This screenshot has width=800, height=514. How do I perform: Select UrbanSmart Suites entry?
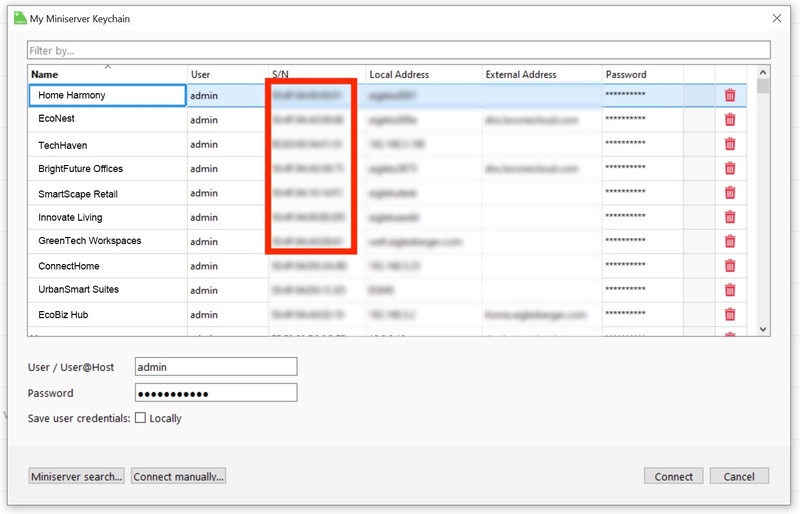pyautogui.click(x=79, y=289)
